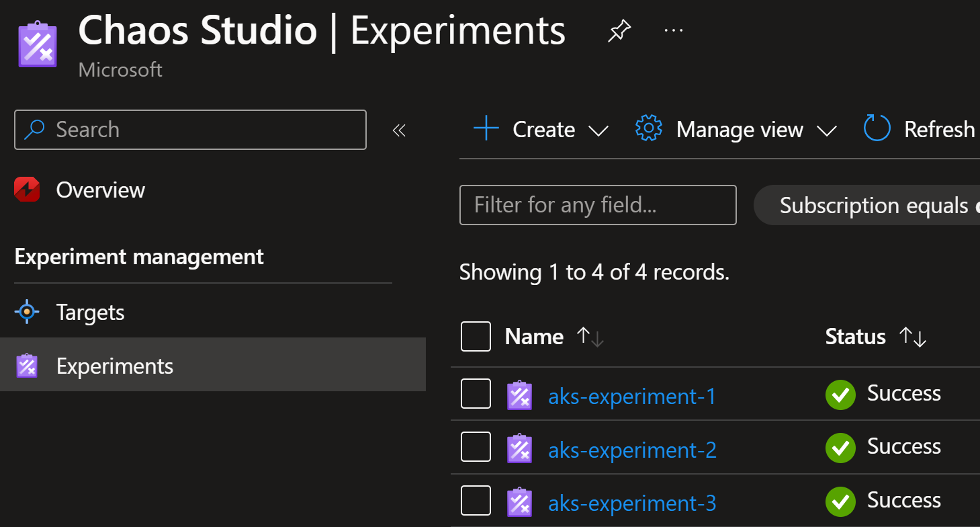Click the search magnifier icon in sidebar
Screen dimensions: 980x527
click(x=34, y=129)
